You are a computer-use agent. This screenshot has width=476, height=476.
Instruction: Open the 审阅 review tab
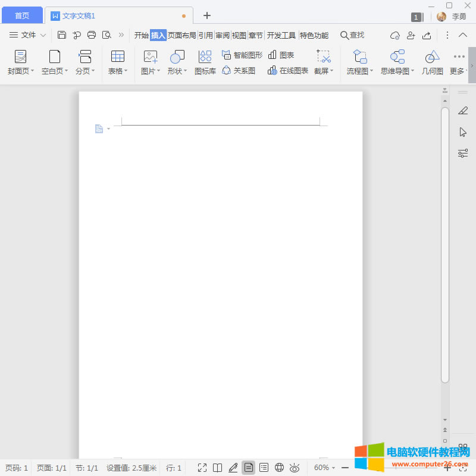point(223,35)
